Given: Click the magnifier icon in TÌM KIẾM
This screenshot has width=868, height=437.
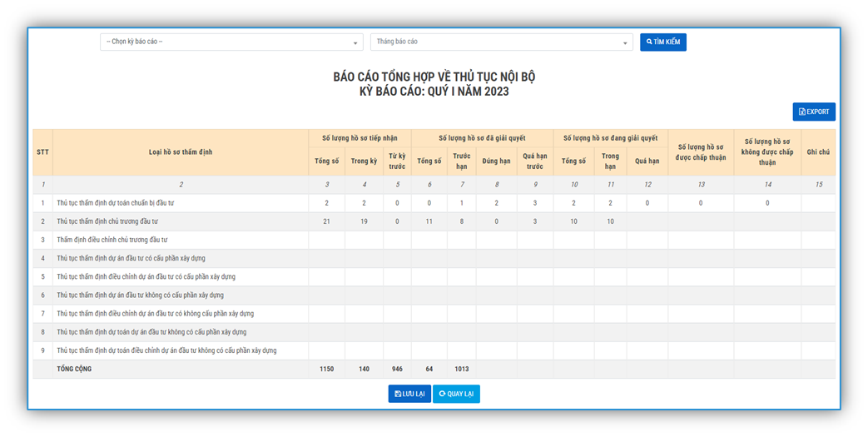Looking at the screenshot, I should click(x=649, y=42).
